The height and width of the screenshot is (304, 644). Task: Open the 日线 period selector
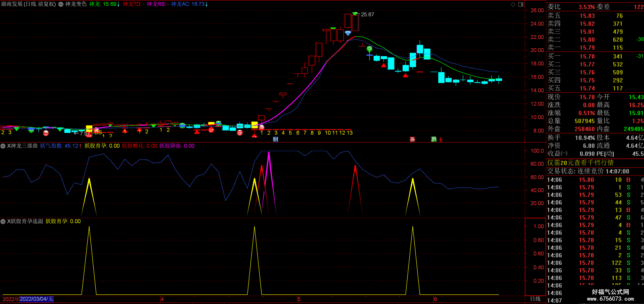pyautogui.click(x=535, y=299)
